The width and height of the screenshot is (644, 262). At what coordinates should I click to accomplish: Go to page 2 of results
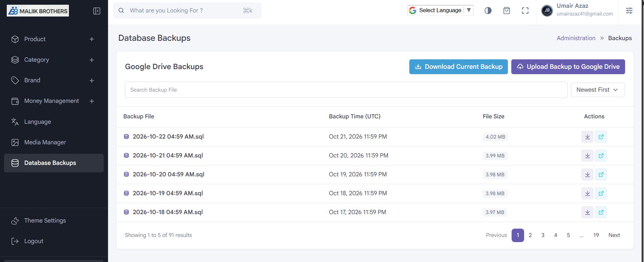(x=530, y=235)
